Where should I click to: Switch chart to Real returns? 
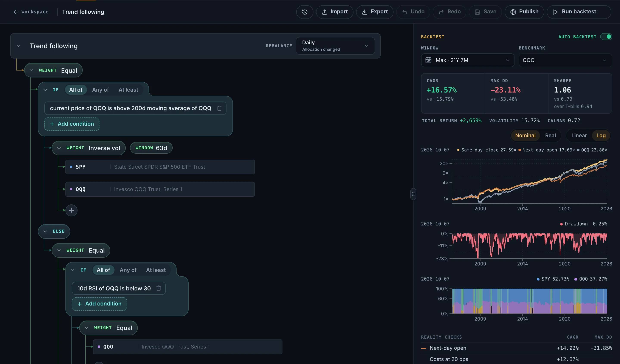[550, 136]
